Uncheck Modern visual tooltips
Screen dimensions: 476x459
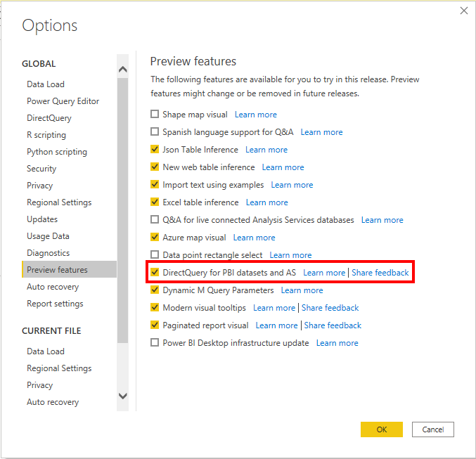[x=155, y=307]
